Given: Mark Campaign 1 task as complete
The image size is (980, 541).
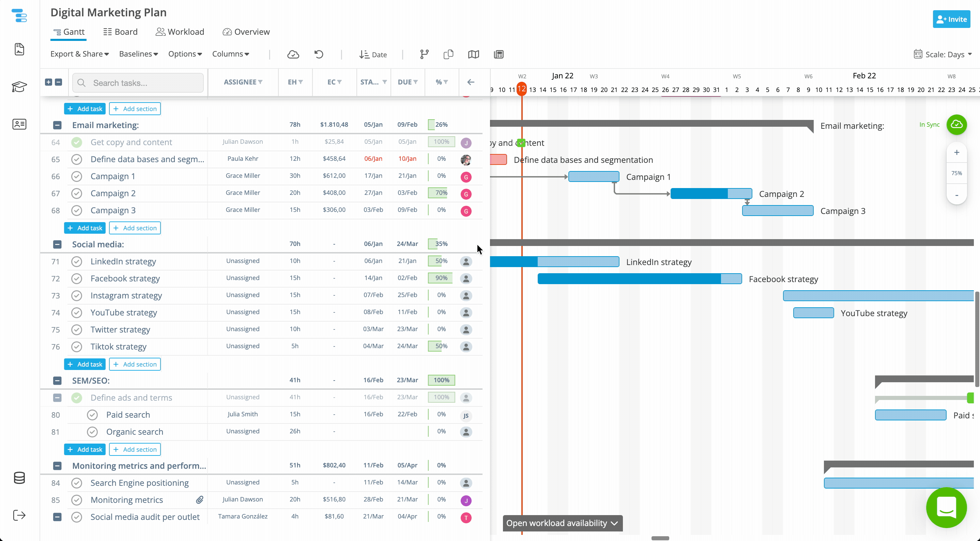Looking at the screenshot, I should (x=77, y=176).
